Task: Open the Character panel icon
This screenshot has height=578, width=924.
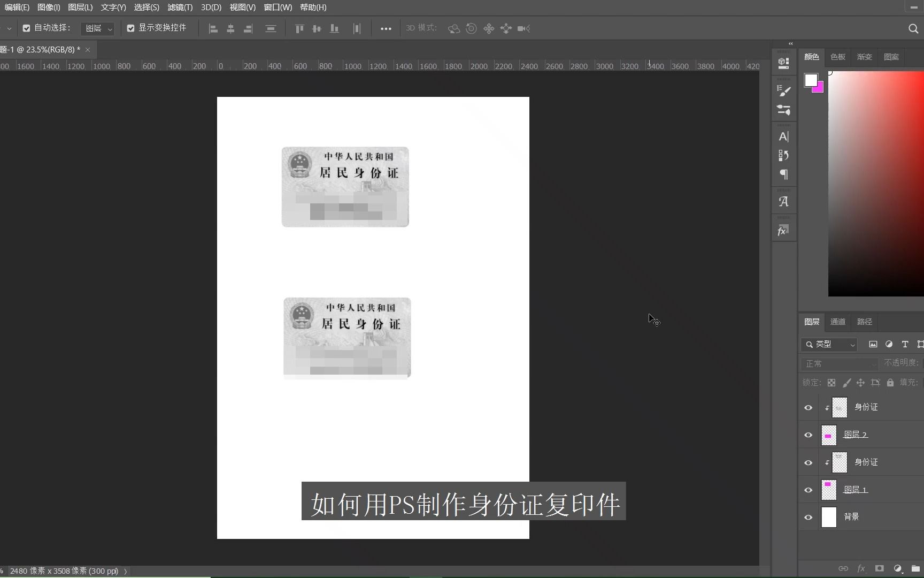Action: 783,136
